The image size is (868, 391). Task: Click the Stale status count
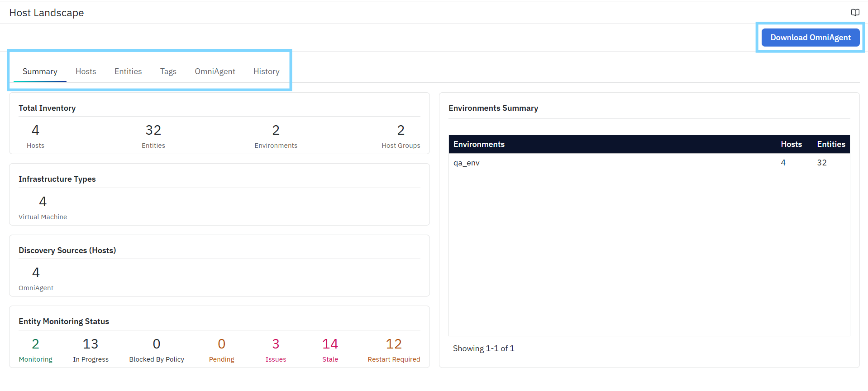(330, 344)
